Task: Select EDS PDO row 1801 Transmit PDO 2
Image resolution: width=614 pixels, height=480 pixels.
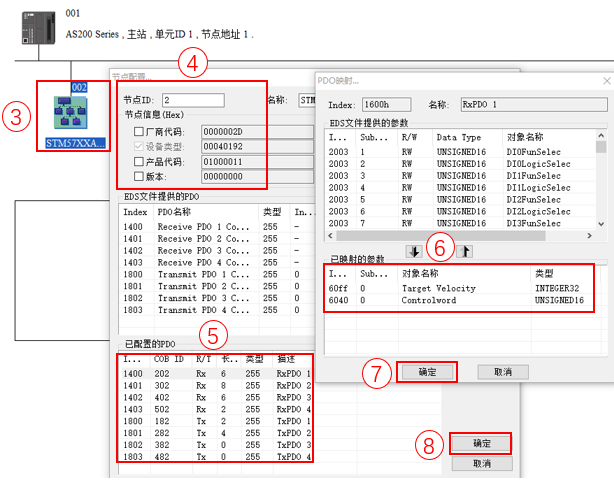Action: (217, 286)
